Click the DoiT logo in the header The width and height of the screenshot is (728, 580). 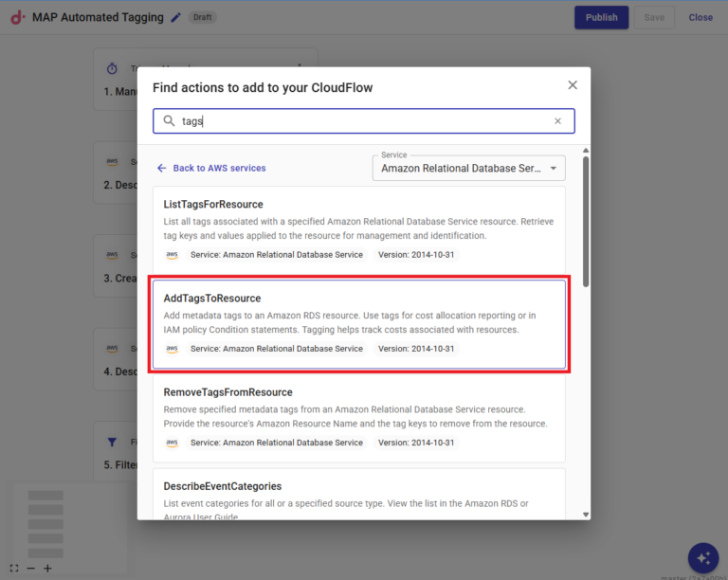click(17, 17)
